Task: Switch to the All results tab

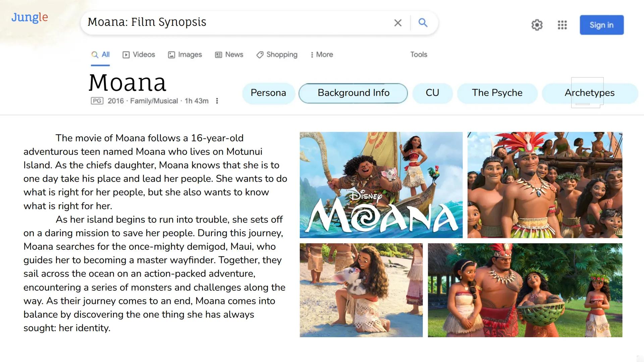Action: [100, 54]
